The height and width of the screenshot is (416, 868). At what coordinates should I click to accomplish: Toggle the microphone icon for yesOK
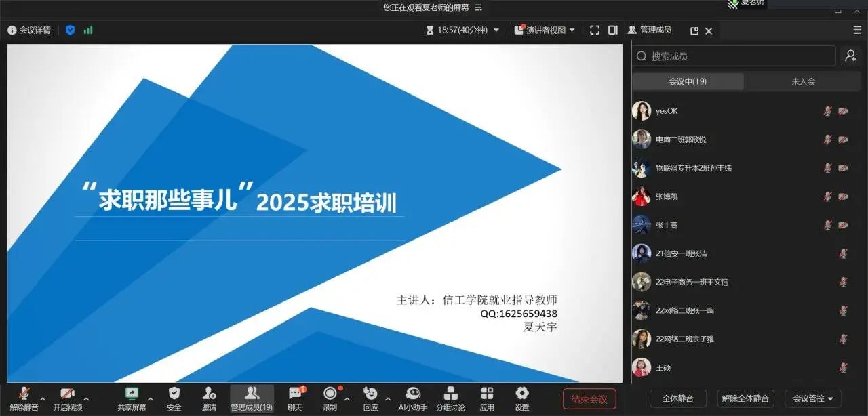pos(827,111)
